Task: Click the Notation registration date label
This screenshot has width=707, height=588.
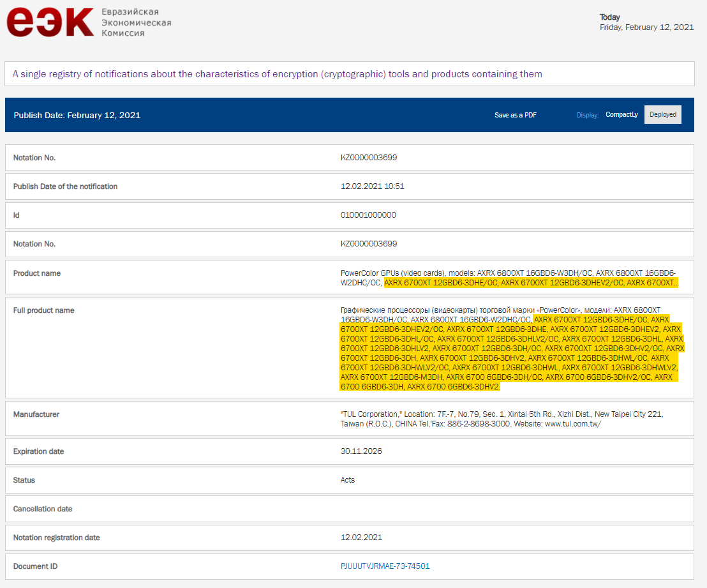Action: pyautogui.click(x=56, y=537)
